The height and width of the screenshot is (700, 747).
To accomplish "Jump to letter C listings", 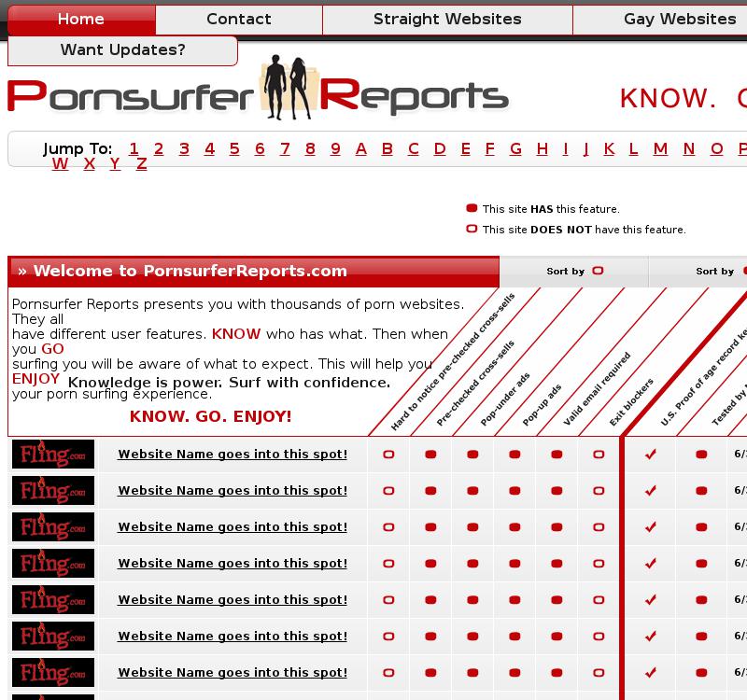I will coord(414,149).
